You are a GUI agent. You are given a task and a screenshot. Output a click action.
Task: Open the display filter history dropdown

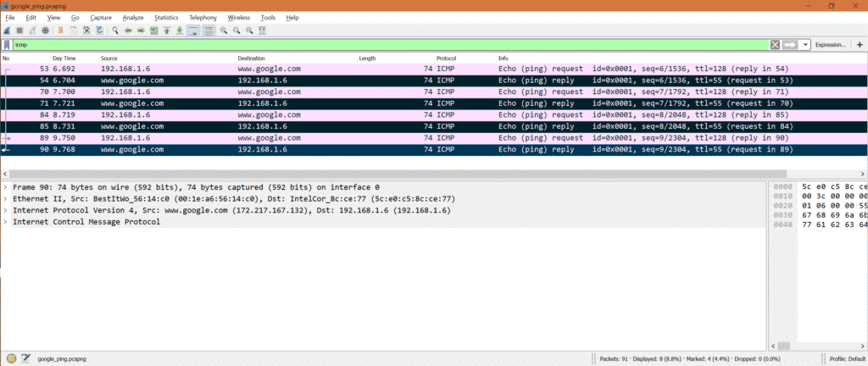[x=805, y=44]
